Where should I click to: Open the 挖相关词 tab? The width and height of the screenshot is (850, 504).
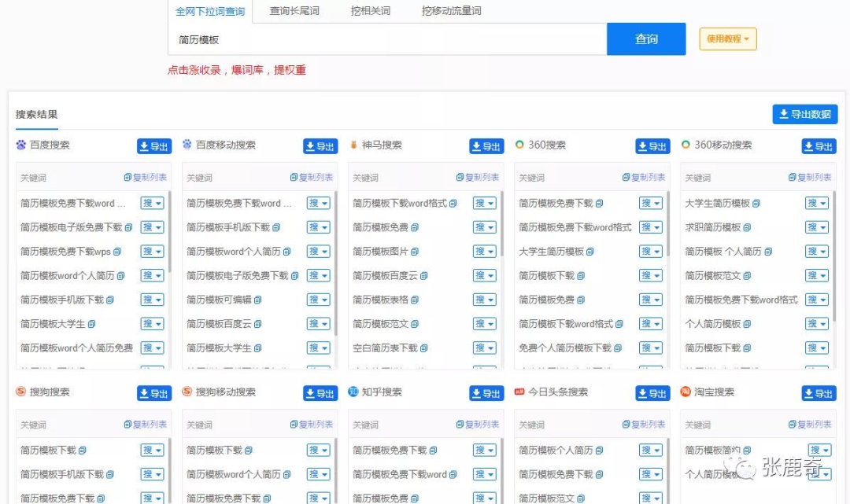(x=370, y=11)
